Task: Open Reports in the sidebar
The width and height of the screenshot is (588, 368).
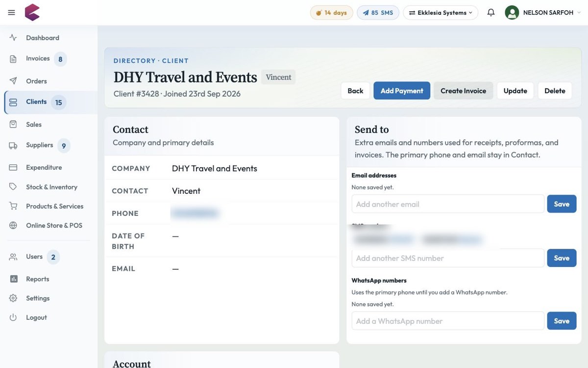Action: pyautogui.click(x=37, y=279)
